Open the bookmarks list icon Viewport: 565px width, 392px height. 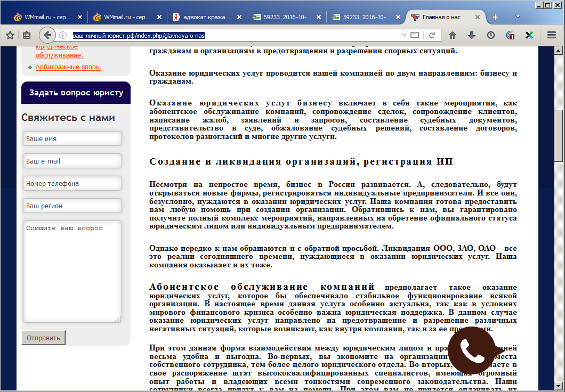27,35
